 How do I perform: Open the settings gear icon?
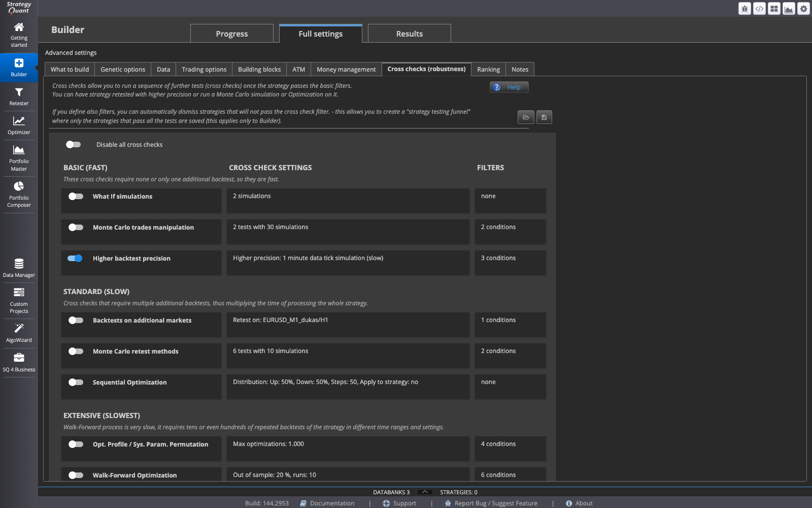pos(803,9)
